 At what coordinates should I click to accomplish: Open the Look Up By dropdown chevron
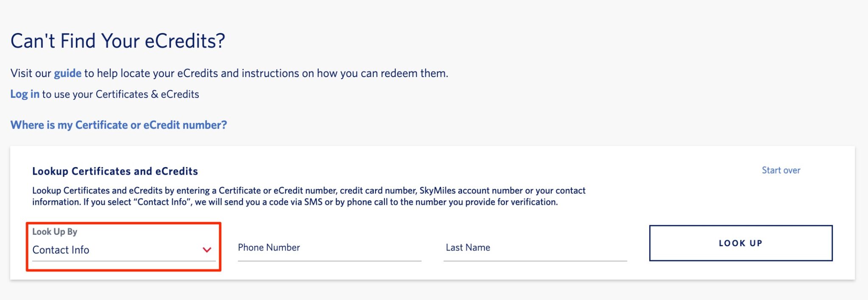pyautogui.click(x=206, y=250)
